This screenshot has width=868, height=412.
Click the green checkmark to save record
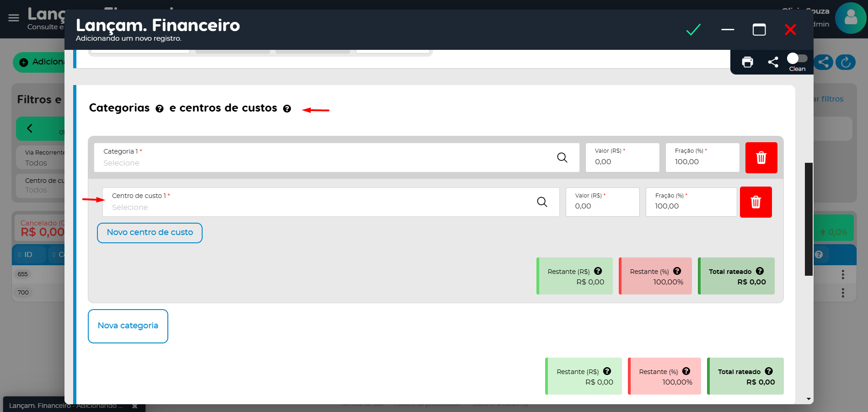pos(693,30)
